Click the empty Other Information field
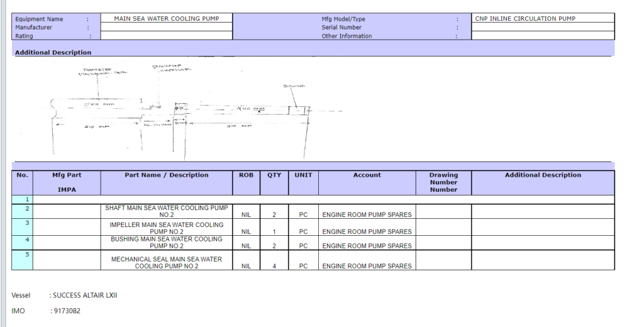Screen dimensions: 644x327 pyautogui.click(x=542, y=36)
